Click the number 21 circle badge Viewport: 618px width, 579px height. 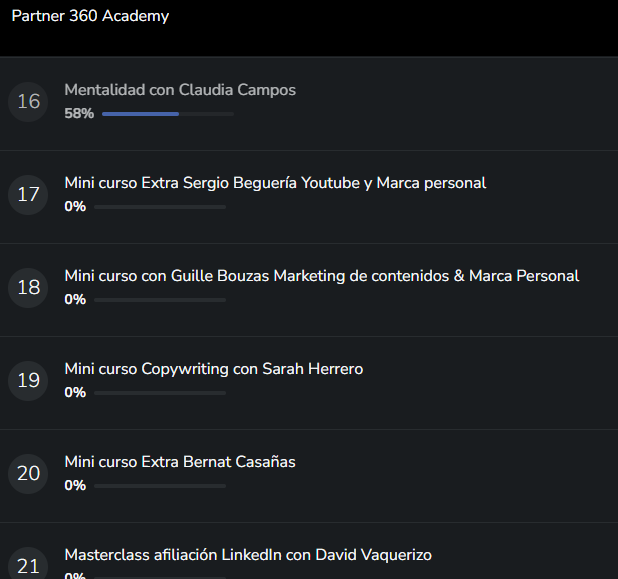pos(28,566)
